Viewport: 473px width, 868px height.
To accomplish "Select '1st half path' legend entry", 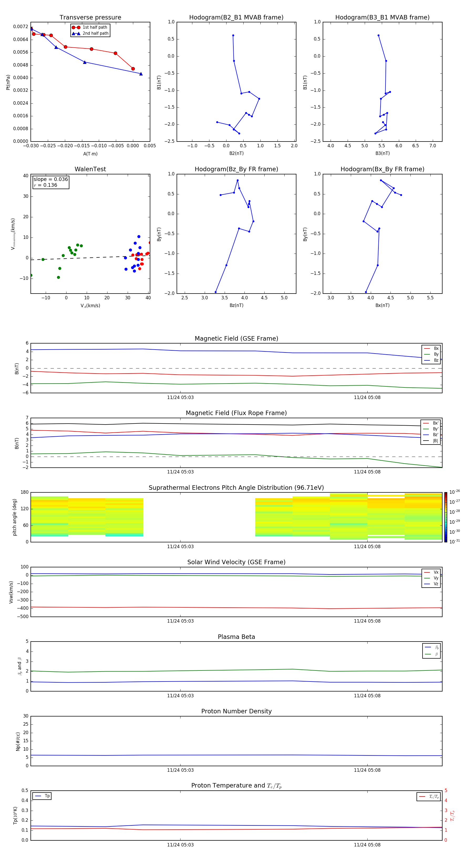I will (90, 27).
